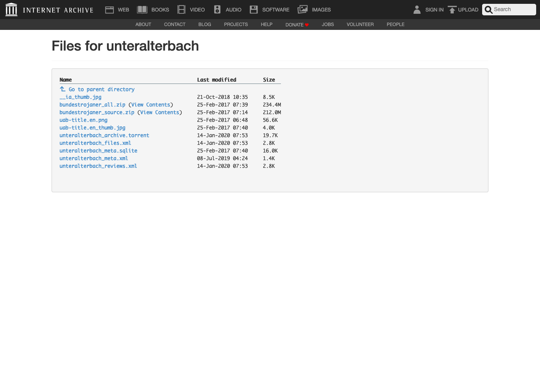
Task: Open the Books section icon
Action: pos(142,10)
